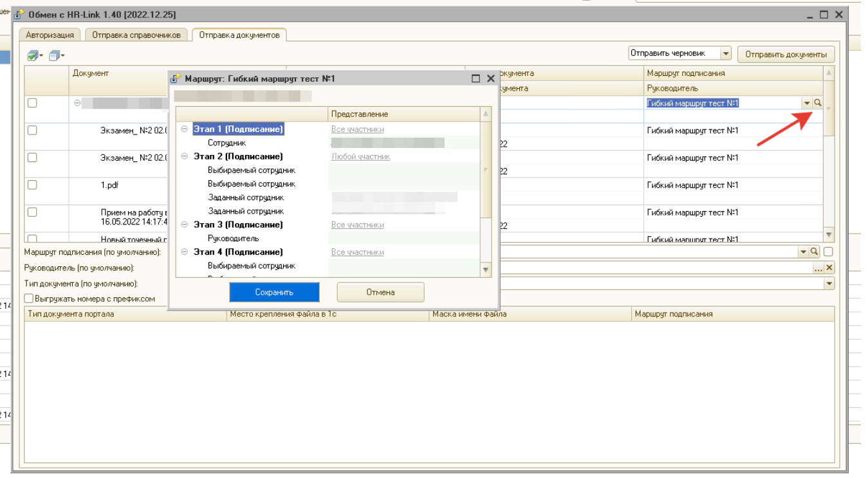Click into the Отправить черновик combo field
Screen dimensions: 868x478
[674, 53]
